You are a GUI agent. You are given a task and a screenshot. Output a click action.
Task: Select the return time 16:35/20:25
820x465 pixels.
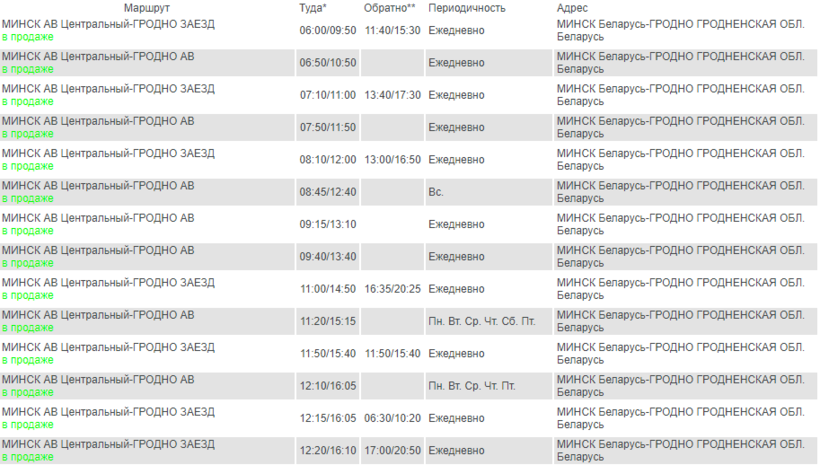[x=392, y=289]
